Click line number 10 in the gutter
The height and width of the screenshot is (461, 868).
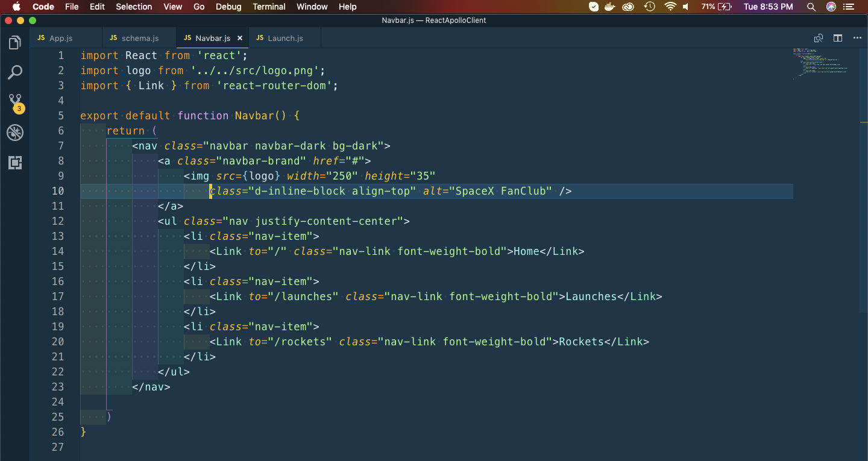coord(58,191)
